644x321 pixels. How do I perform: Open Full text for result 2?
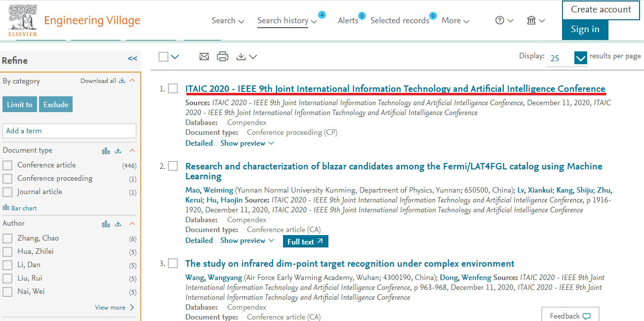[x=305, y=241]
